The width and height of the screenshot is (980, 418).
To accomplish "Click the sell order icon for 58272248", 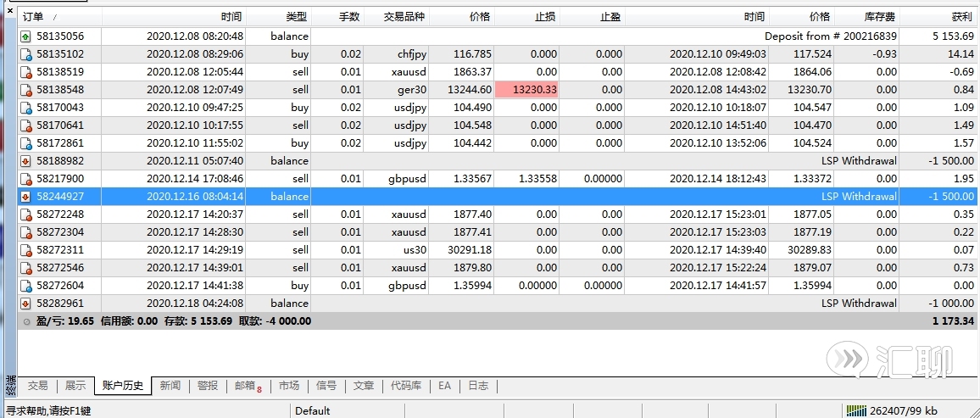I will [25, 215].
